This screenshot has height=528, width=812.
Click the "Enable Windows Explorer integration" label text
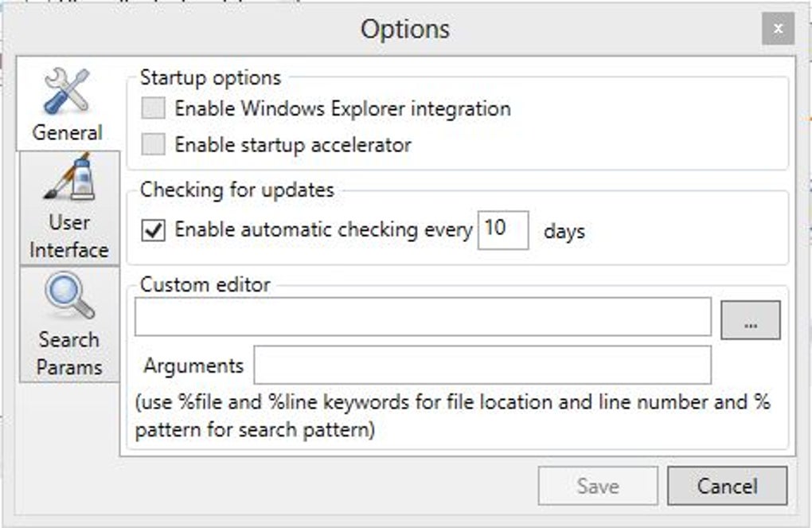coord(342,108)
